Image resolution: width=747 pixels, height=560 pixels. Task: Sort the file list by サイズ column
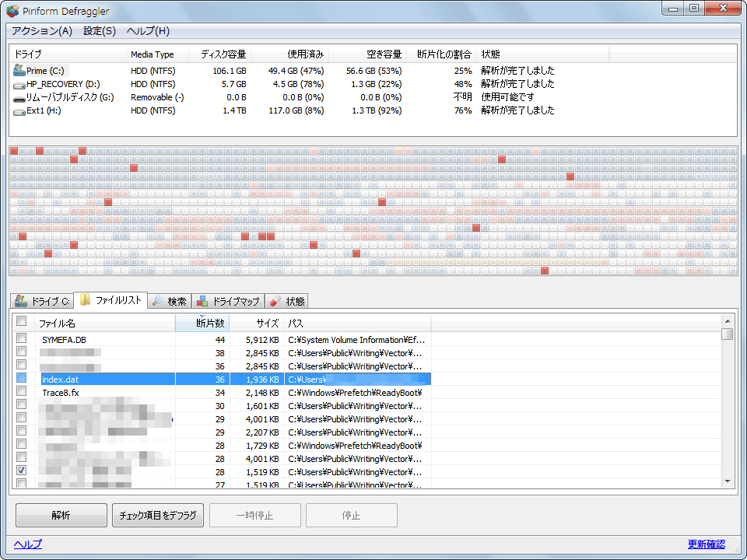257,324
